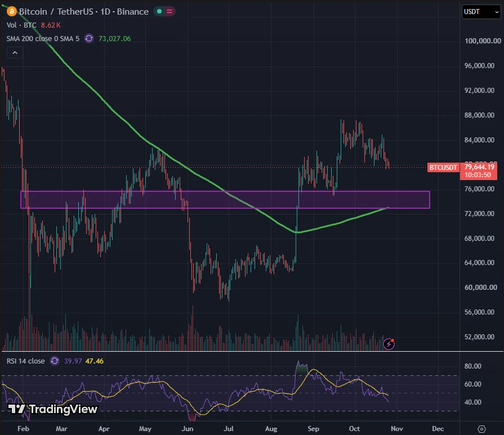
Task: Open the USDT currency dropdown
Action: tap(481, 12)
